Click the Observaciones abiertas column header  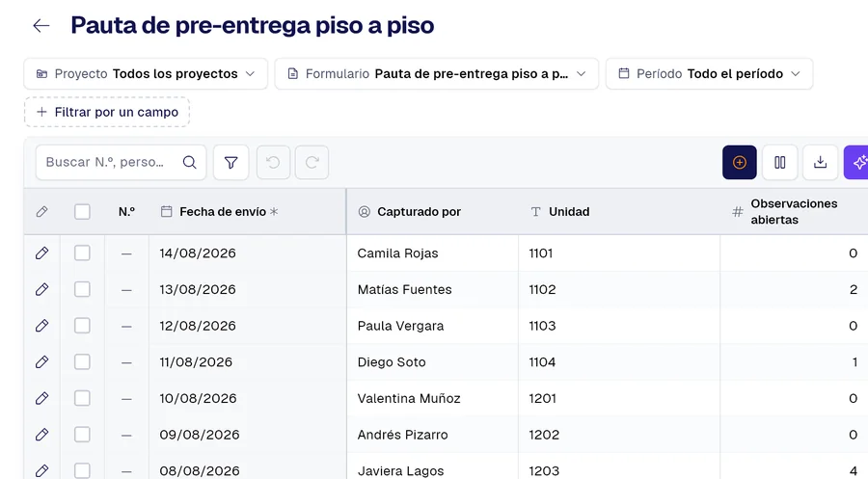(794, 211)
